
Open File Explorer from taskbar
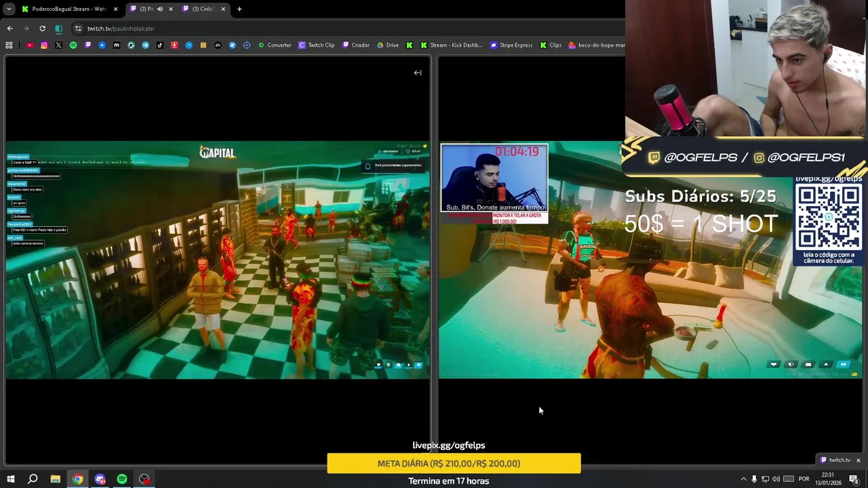coord(56,479)
